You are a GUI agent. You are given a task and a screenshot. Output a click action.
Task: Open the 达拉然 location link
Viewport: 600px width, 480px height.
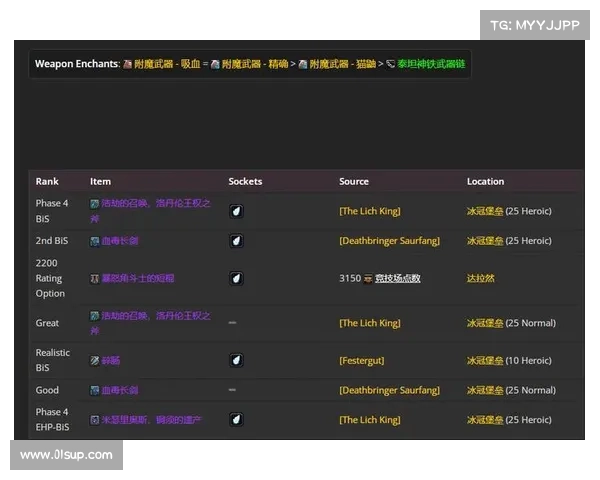tap(480, 278)
